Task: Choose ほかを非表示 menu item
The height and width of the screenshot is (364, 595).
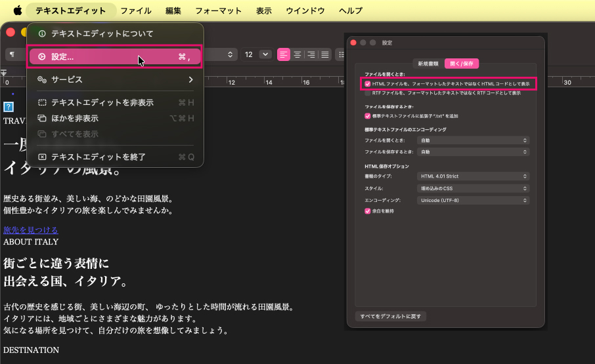Action: pos(115,119)
